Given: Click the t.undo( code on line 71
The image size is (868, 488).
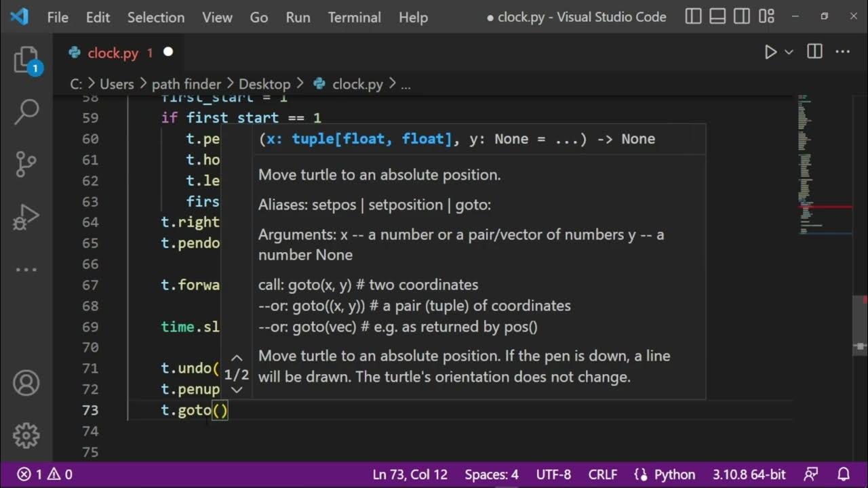Looking at the screenshot, I should pos(191,368).
